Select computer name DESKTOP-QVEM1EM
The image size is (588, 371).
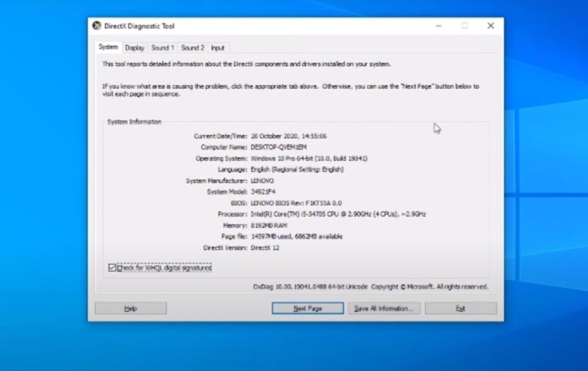click(278, 147)
